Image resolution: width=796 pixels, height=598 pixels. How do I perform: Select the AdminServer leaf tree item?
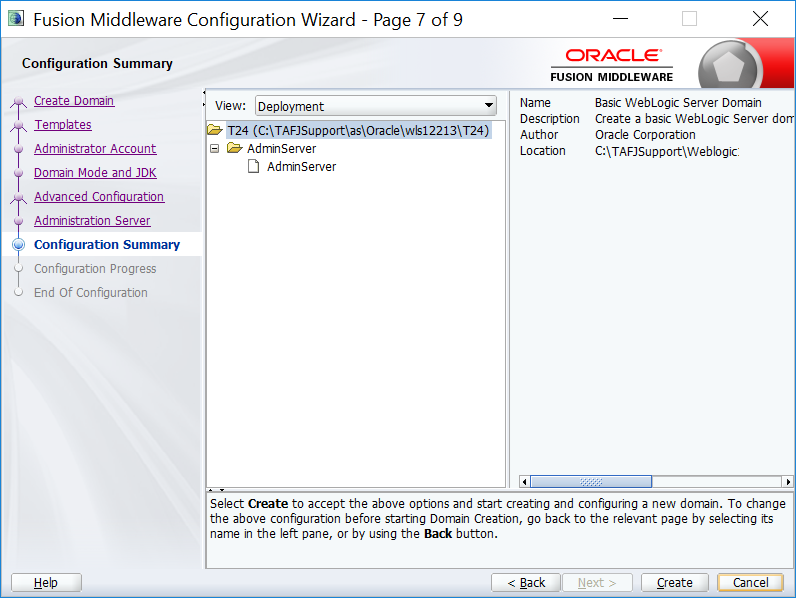click(301, 167)
